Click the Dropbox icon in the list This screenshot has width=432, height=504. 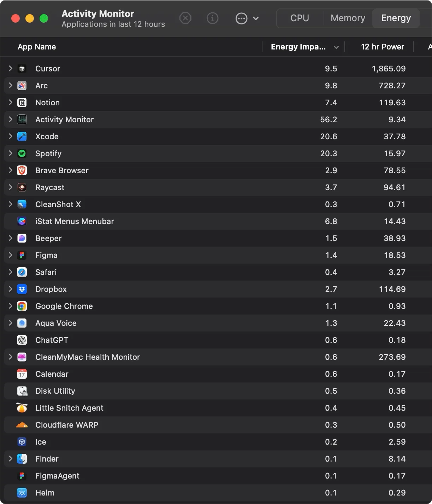click(x=22, y=289)
